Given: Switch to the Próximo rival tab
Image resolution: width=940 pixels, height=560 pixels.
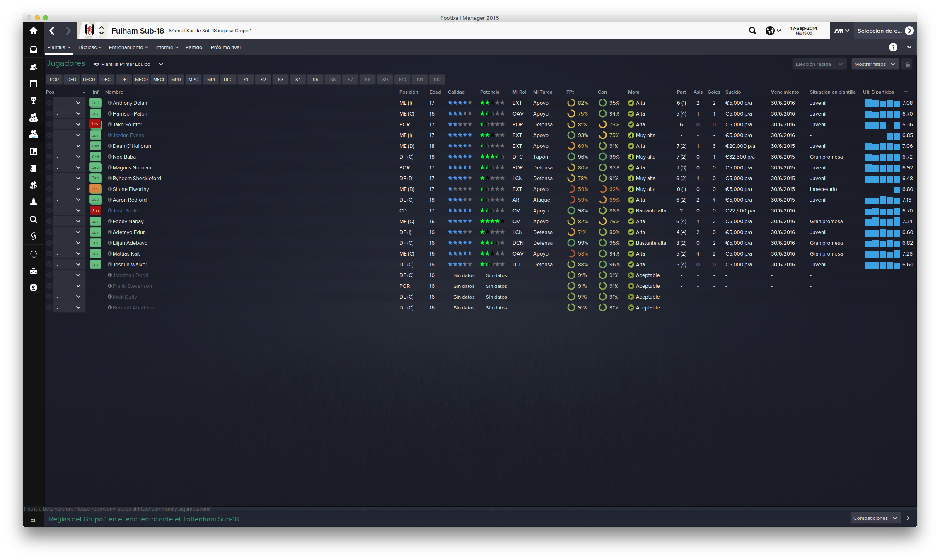Looking at the screenshot, I should [226, 47].
